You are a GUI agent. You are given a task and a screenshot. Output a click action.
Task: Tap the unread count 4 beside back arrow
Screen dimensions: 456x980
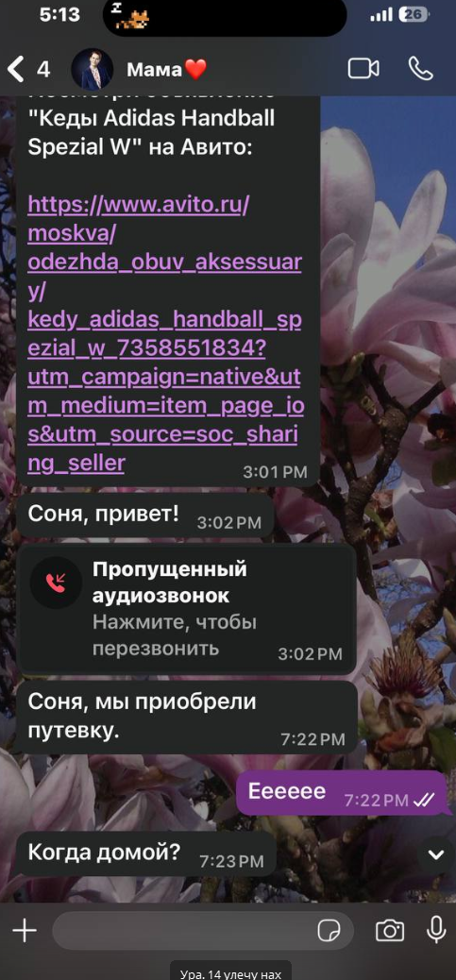[43, 69]
